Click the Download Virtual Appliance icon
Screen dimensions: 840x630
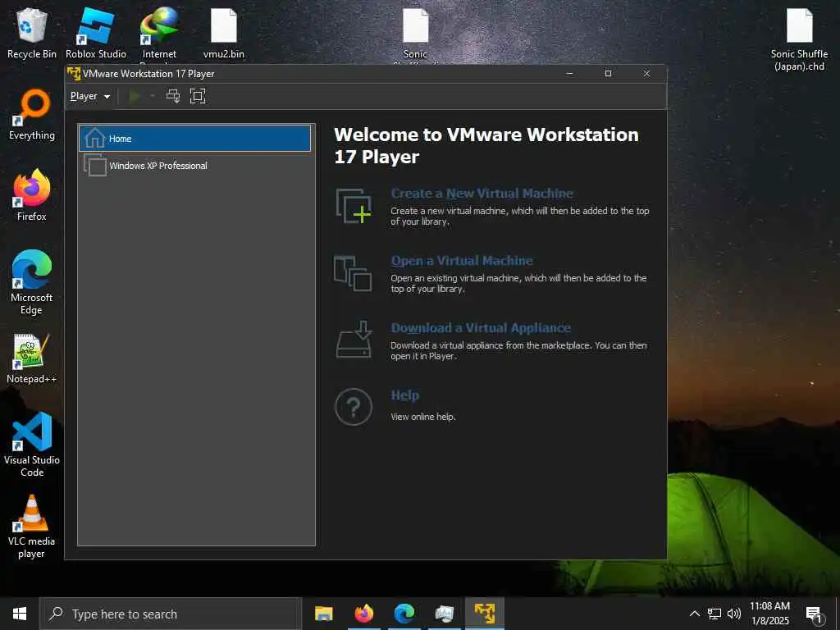[x=354, y=339]
